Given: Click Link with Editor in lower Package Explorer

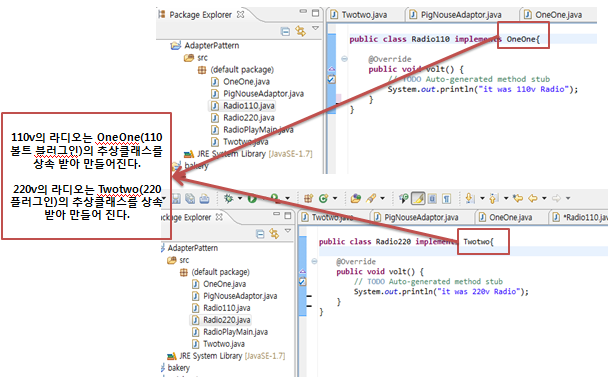Looking at the screenshot, I should pos(274,233).
